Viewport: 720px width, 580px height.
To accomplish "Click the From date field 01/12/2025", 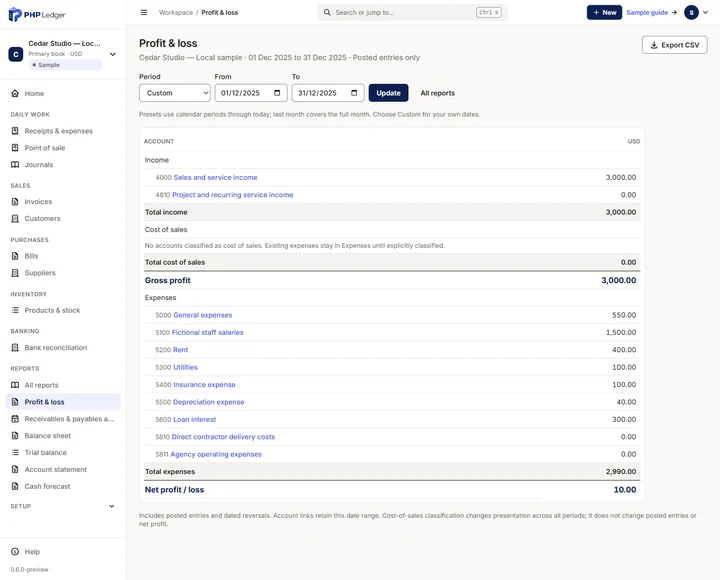I will 251,93.
